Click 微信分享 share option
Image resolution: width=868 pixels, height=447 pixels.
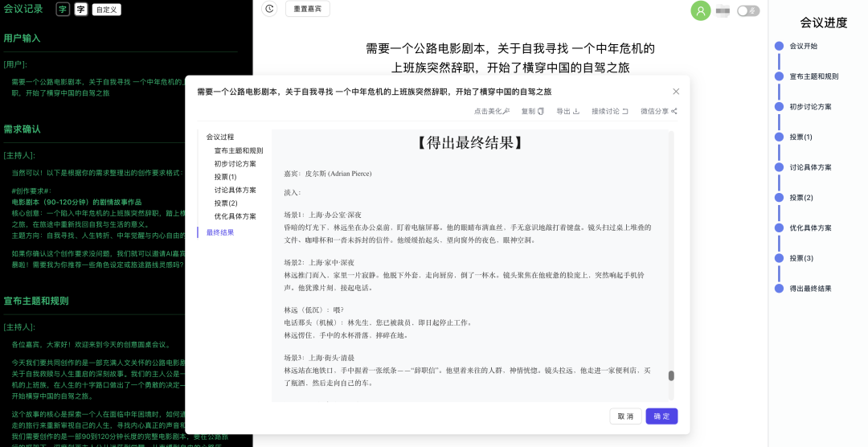point(659,111)
